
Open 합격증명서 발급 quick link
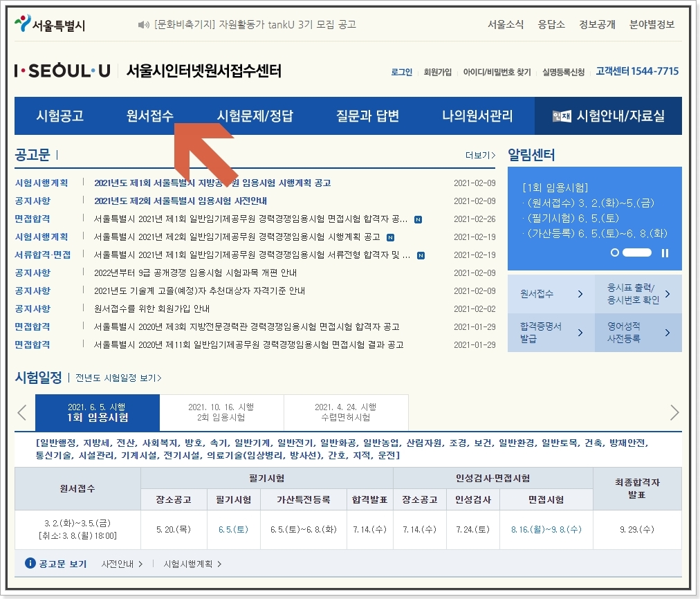(551, 333)
